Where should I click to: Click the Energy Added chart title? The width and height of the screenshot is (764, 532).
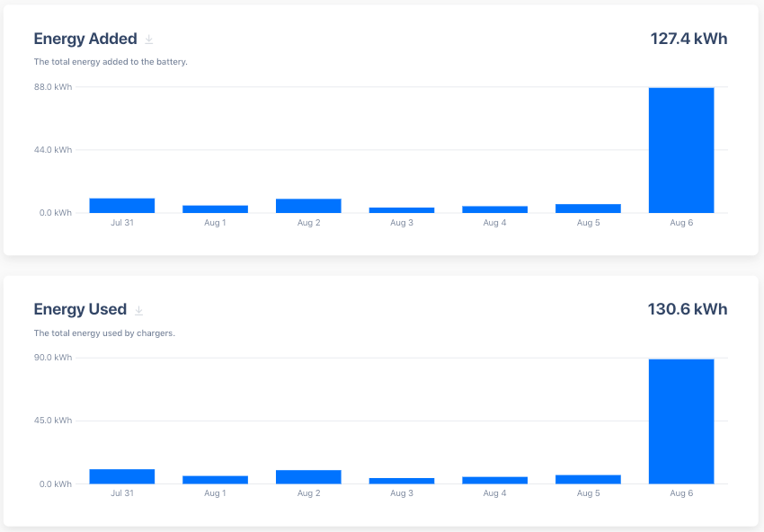pyautogui.click(x=85, y=39)
